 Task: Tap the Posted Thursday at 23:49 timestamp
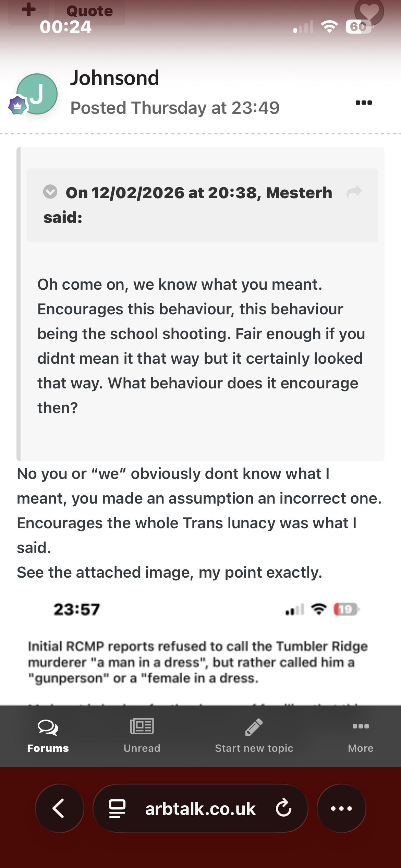(x=175, y=108)
